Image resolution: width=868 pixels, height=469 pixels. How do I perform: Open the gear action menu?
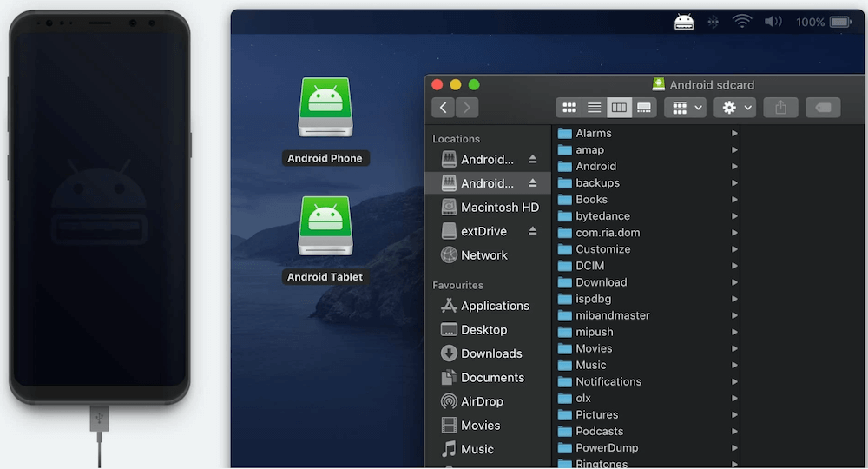coord(735,108)
